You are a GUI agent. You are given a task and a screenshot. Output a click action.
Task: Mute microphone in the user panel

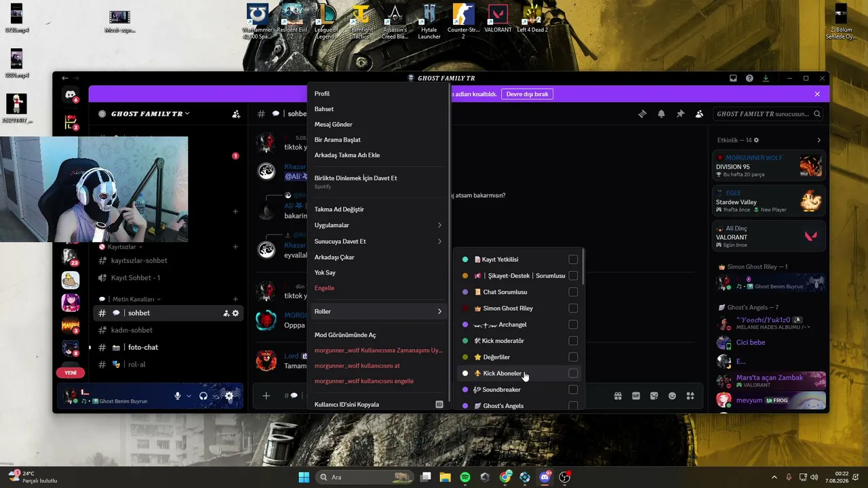(178, 396)
